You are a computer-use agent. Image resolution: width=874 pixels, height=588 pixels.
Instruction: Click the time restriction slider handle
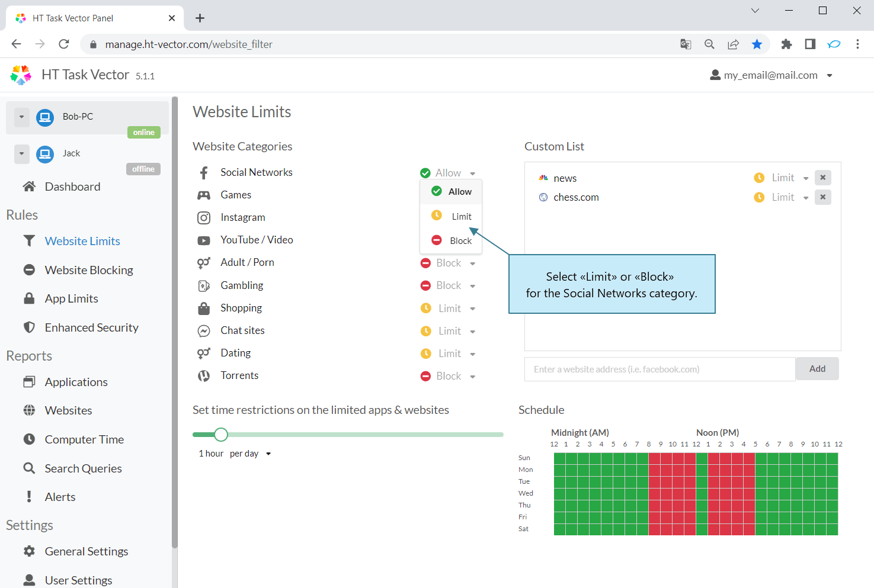tap(221, 435)
